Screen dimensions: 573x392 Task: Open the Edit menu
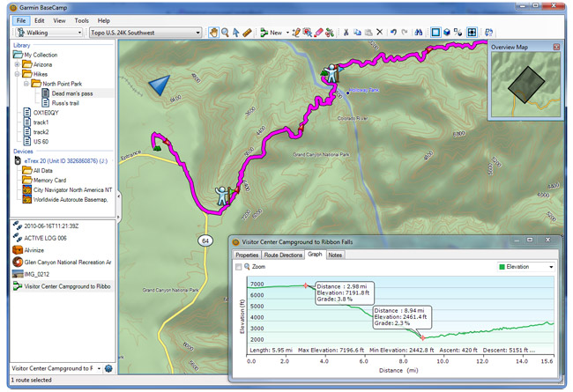(40, 21)
